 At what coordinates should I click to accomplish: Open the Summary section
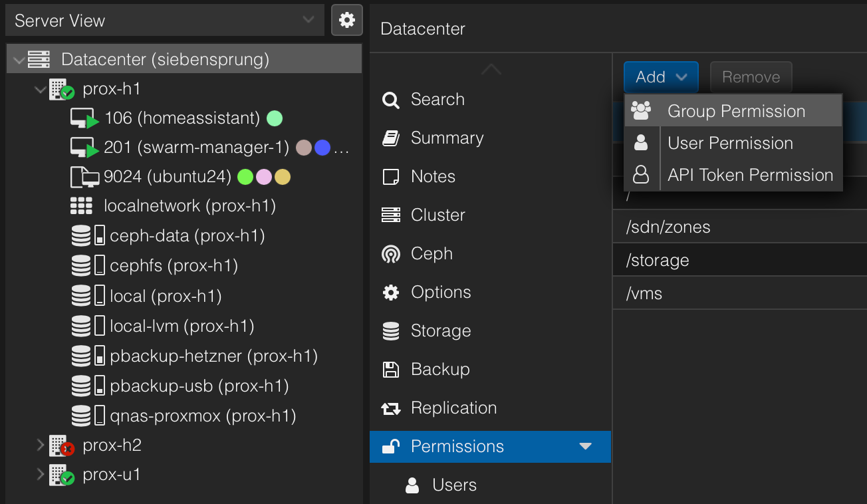(490, 138)
